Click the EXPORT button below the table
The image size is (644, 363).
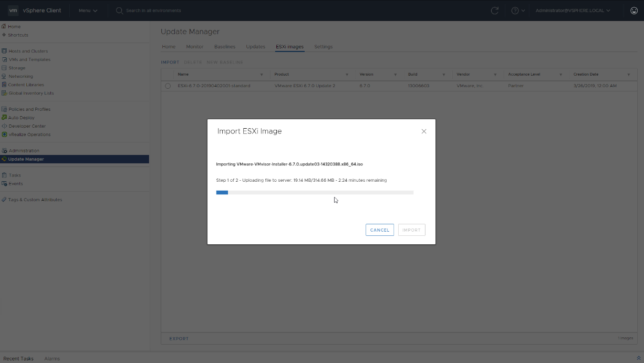pyautogui.click(x=179, y=339)
